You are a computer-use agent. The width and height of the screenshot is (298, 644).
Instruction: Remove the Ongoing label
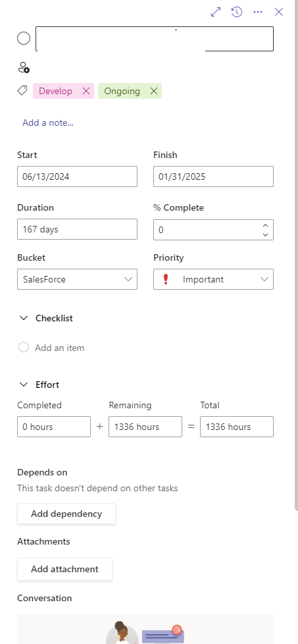pos(153,91)
